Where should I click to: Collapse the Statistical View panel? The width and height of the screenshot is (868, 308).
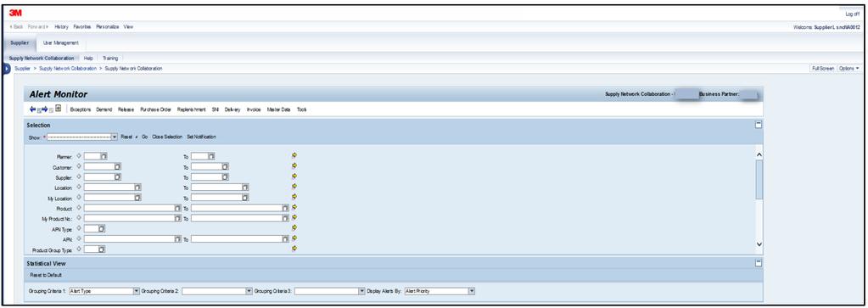759,264
